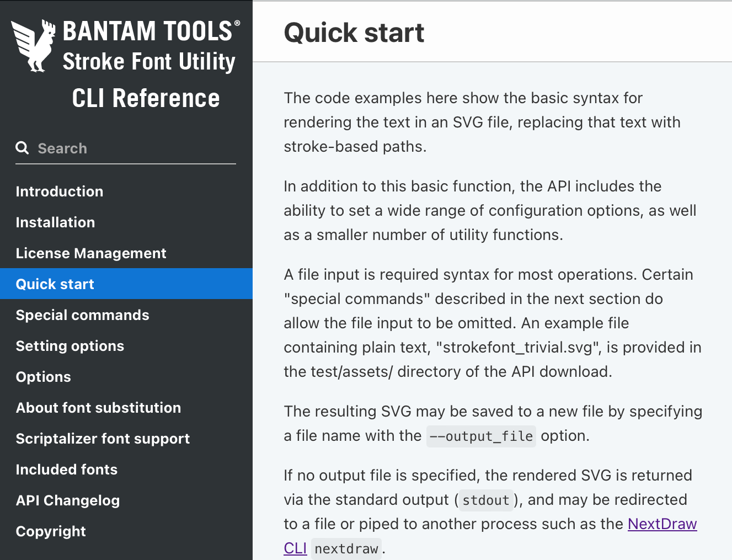Click the search magnifier icon
Viewport: 732px width, 560px height.
[22, 148]
